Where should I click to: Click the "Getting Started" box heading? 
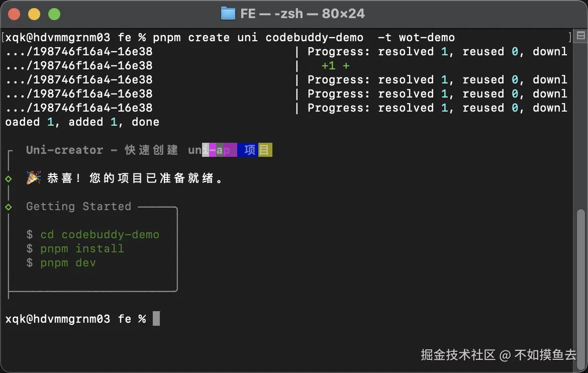coord(78,207)
